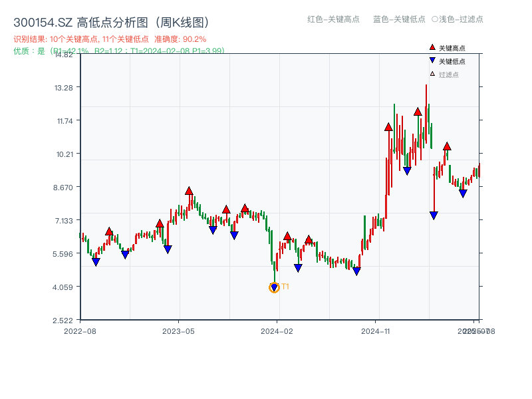This screenshot has height=399, width=532.
Task: Select the red key-high marker near 8.670 after 2023-05
Action: point(189,191)
